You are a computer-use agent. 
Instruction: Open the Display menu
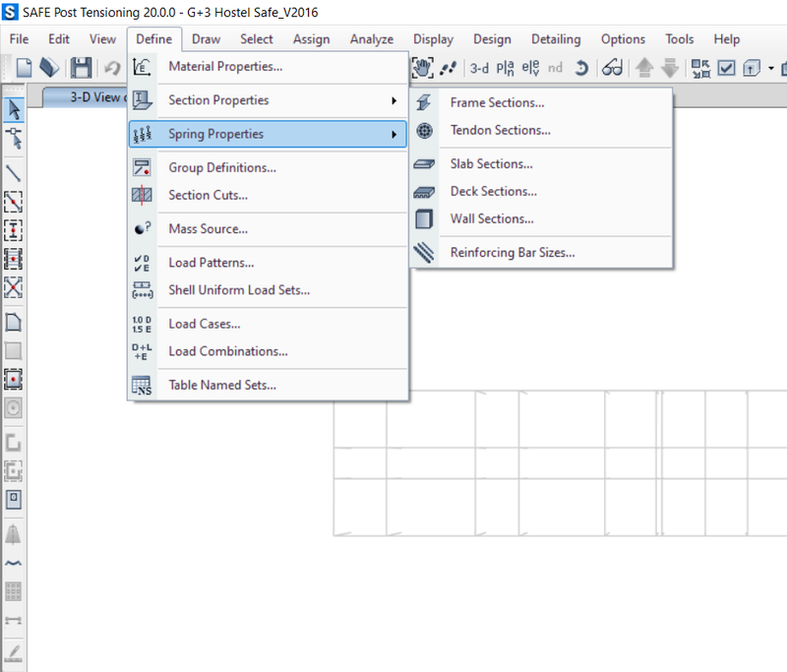[x=433, y=39]
